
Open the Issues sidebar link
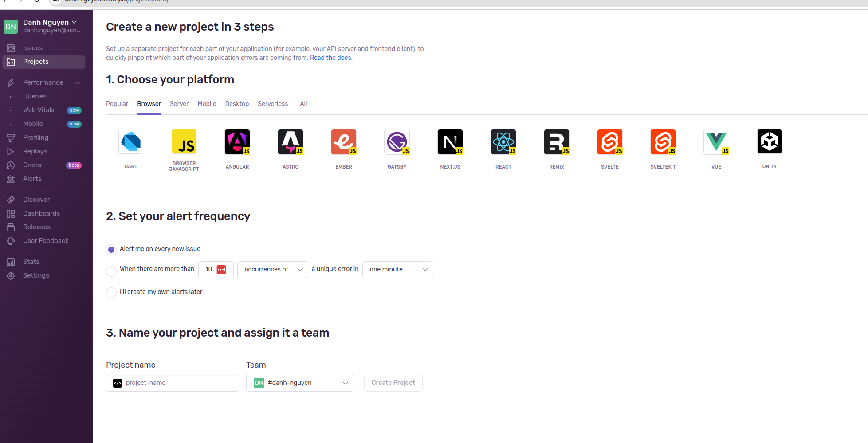click(33, 48)
